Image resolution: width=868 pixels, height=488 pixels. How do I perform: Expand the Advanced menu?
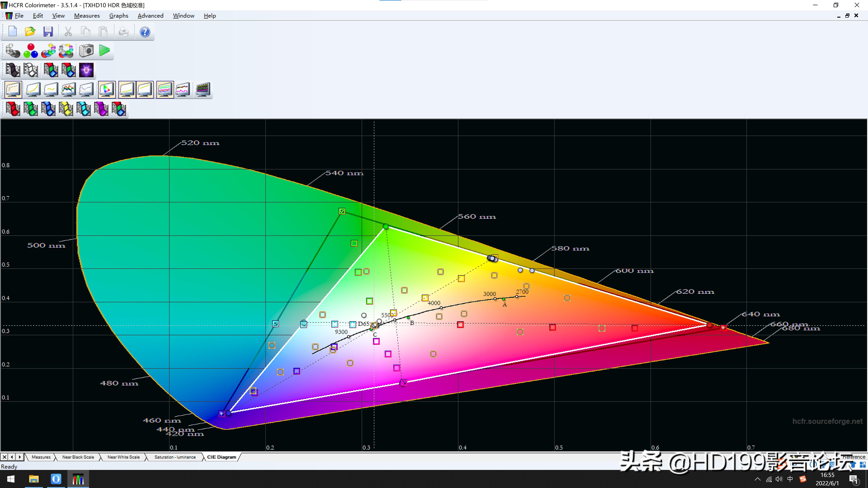pyautogui.click(x=150, y=16)
